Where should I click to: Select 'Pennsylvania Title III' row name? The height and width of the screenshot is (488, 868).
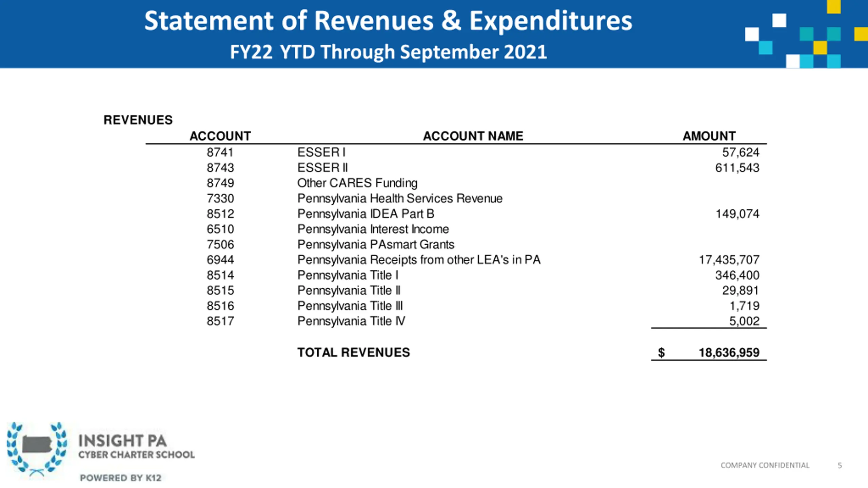(350, 306)
